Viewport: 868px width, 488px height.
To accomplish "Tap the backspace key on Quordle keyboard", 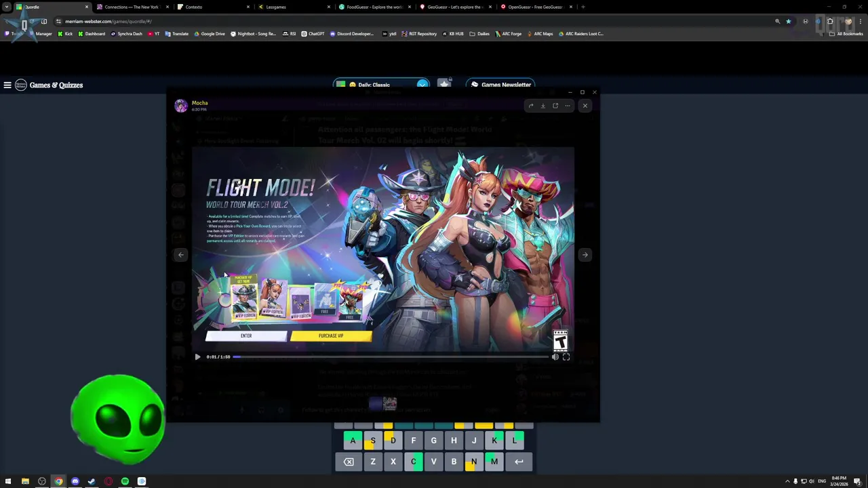I will coord(349,462).
